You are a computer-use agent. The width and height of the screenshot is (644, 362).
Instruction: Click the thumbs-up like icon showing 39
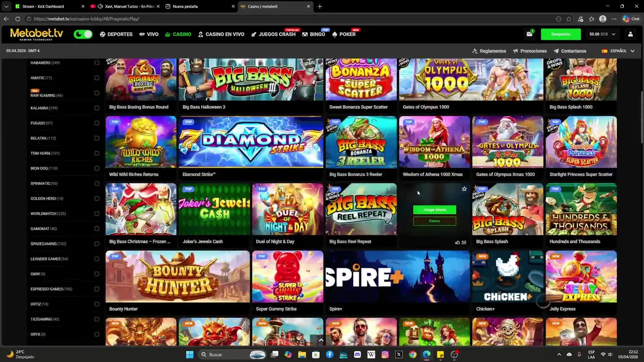tap(457, 242)
